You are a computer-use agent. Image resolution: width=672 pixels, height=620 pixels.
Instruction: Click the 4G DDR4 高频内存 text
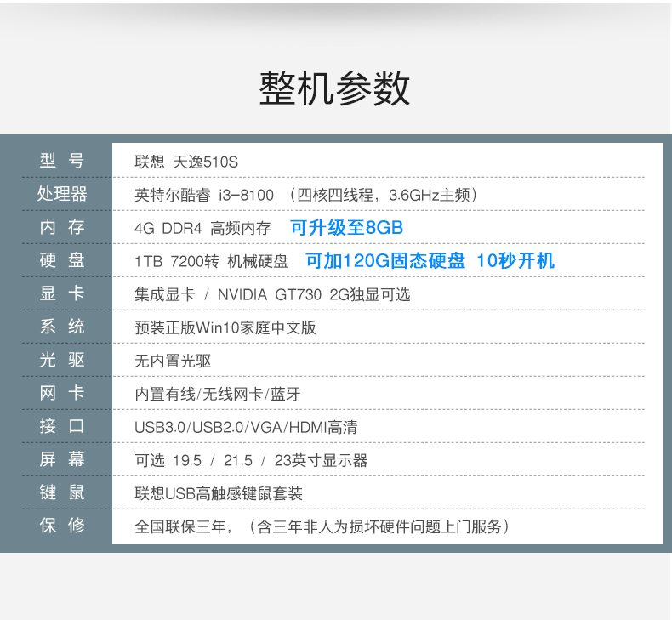coord(202,229)
